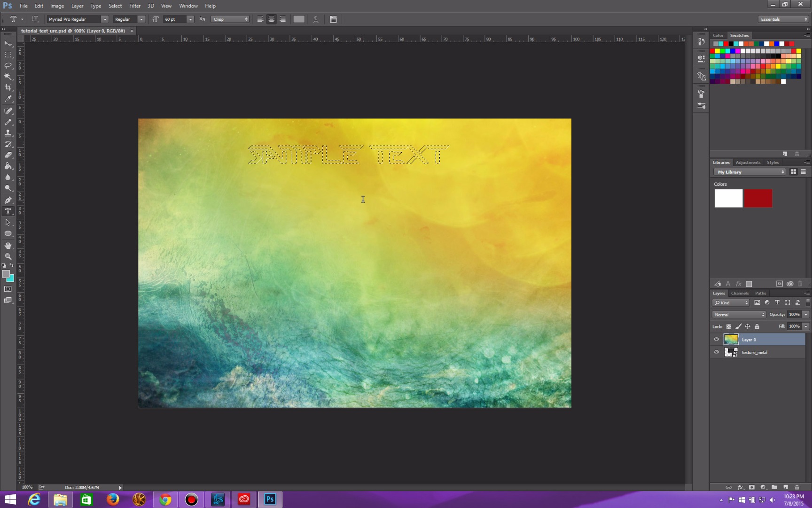Open the Fill slider dropdown

point(806,326)
